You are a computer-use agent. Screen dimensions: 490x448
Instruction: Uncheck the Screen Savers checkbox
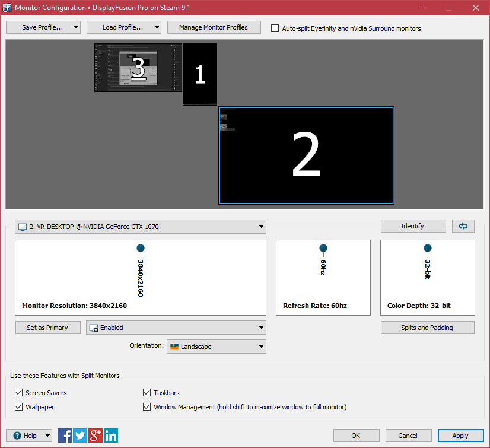tap(18, 393)
